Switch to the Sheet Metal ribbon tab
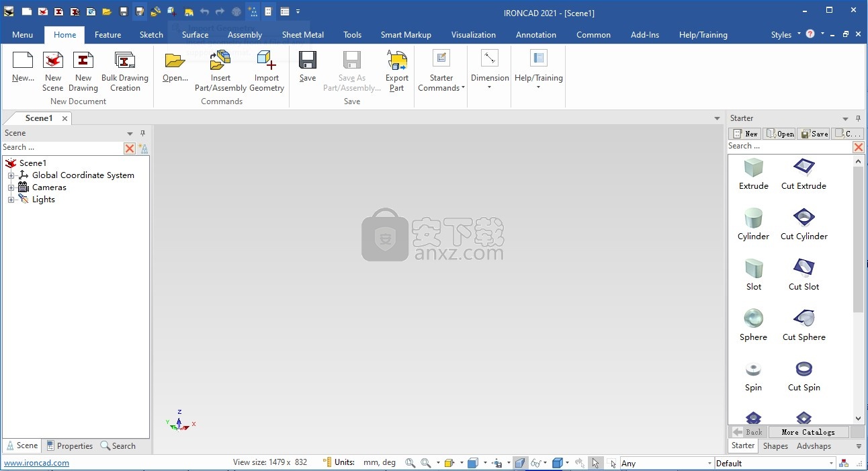This screenshot has width=868, height=471. point(303,35)
